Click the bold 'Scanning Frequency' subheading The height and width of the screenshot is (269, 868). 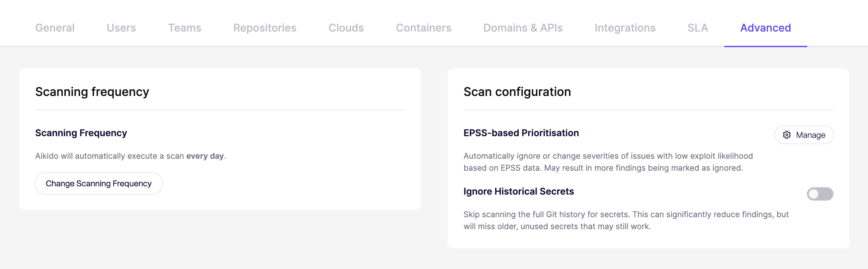pyautogui.click(x=81, y=133)
